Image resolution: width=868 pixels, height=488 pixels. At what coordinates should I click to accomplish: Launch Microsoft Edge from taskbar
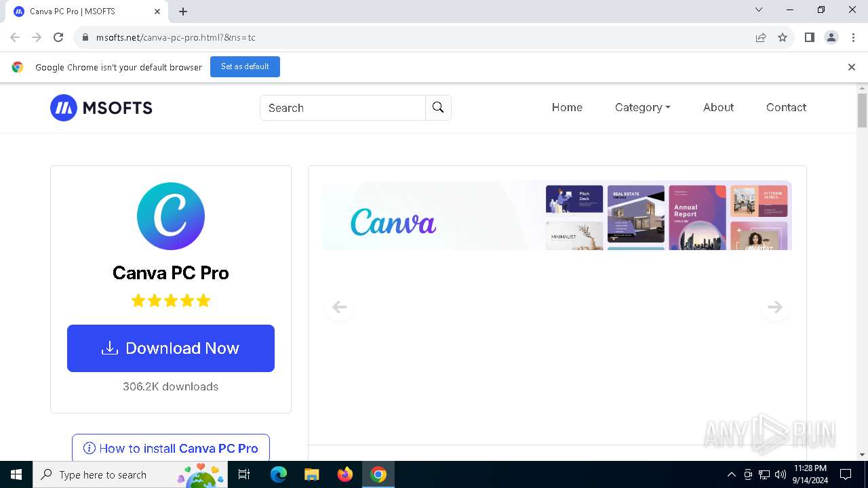pyautogui.click(x=279, y=474)
